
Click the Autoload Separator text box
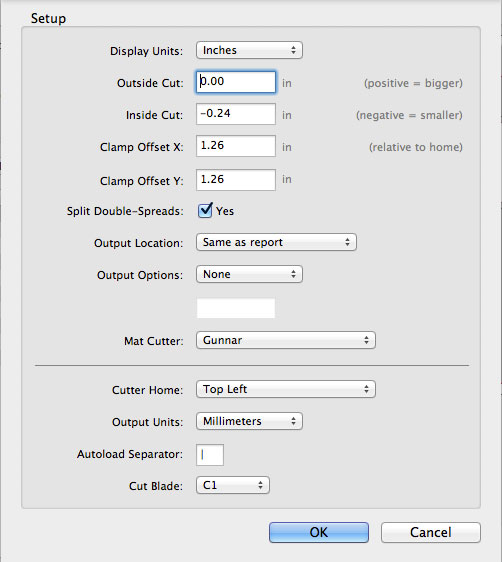pyautogui.click(x=210, y=455)
